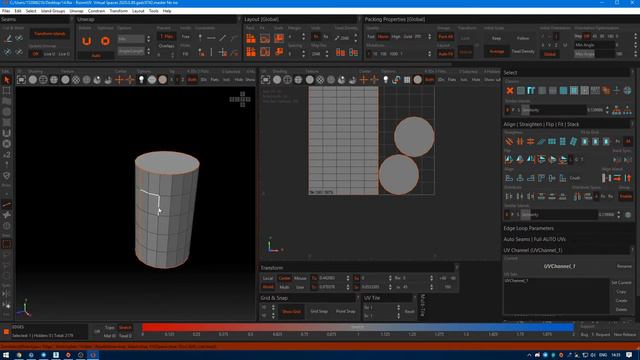Click the frame view icon in 3D viewport toolbar
640x360 pixels.
(x=21, y=80)
